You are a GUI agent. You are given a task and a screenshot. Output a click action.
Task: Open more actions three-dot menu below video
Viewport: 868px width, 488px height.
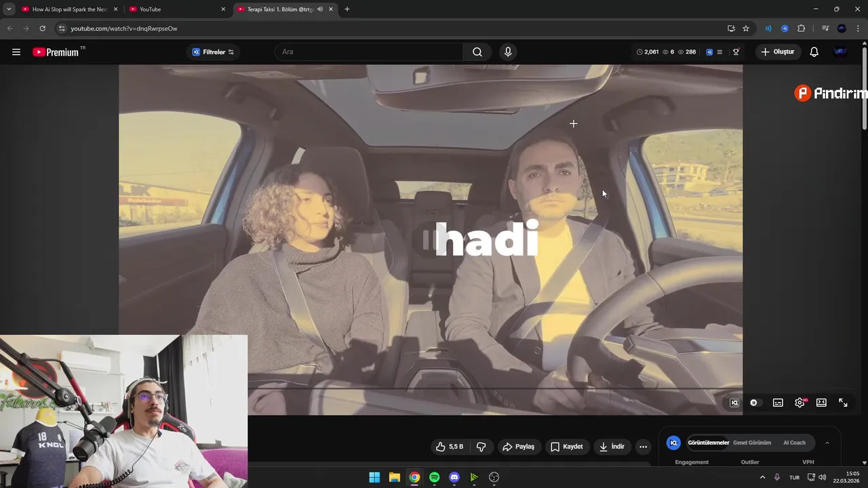644,447
